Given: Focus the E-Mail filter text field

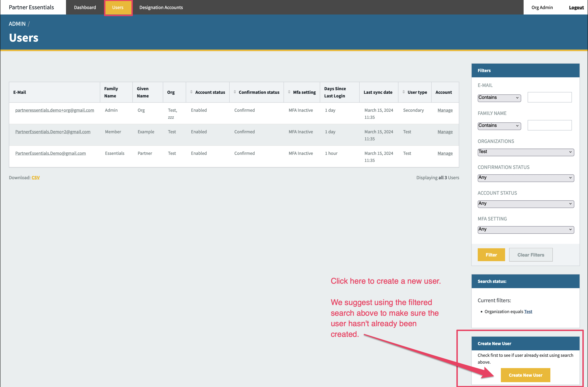Looking at the screenshot, I should pyautogui.click(x=549, y=97).
